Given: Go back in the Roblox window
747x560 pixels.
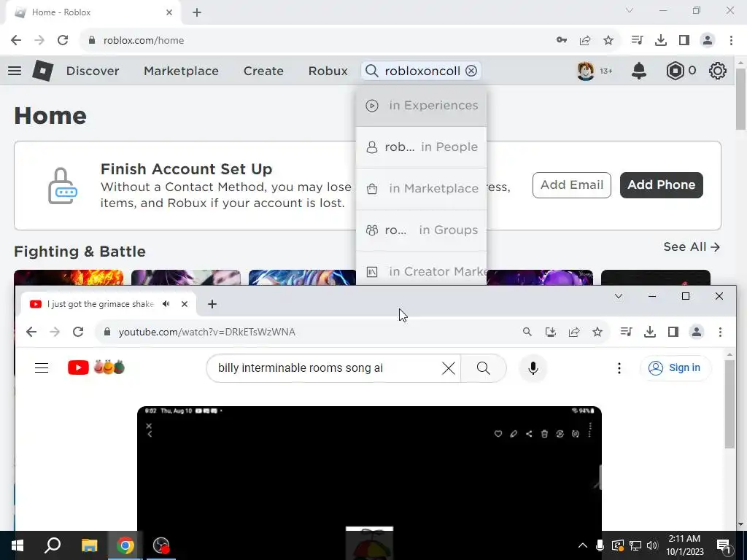Looking at the screenshot, I should click(x=16, y=40).
